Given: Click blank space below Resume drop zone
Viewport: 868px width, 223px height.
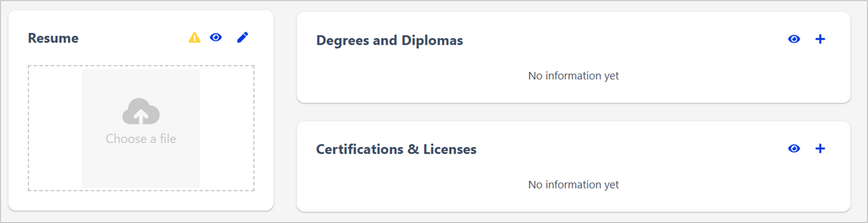Looking at the screenshot, I should [x=141, y=200].
